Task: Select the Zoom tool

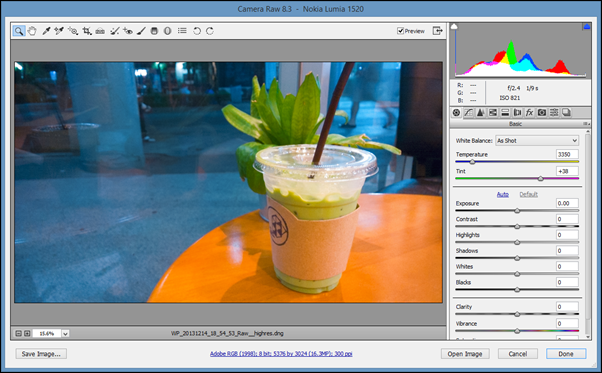Action: point(19,31)
